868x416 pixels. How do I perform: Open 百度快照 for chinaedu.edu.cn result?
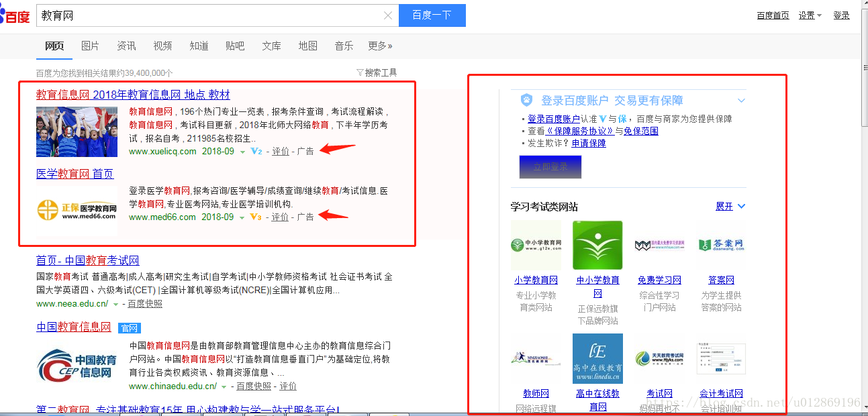pos(254,386)
